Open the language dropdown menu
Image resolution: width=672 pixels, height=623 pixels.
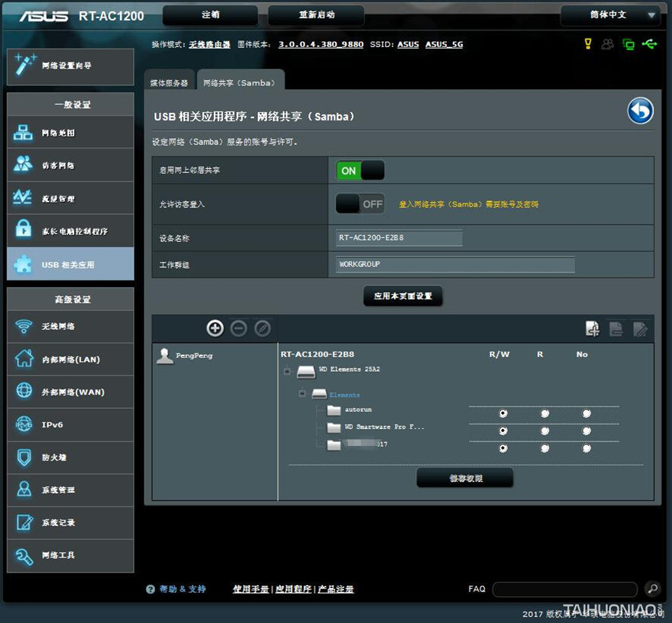point(610,15)
